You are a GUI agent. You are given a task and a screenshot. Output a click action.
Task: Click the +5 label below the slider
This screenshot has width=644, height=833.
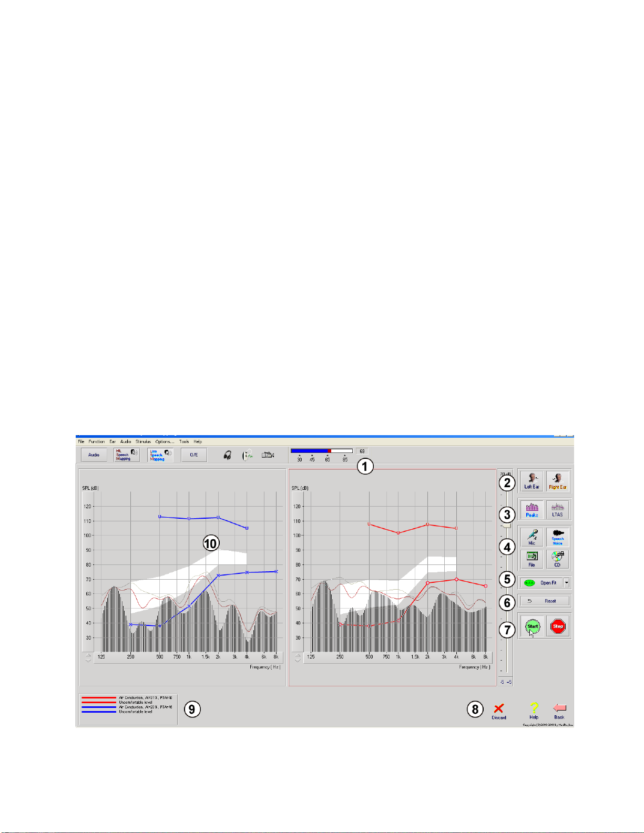(x=509, y=682)
